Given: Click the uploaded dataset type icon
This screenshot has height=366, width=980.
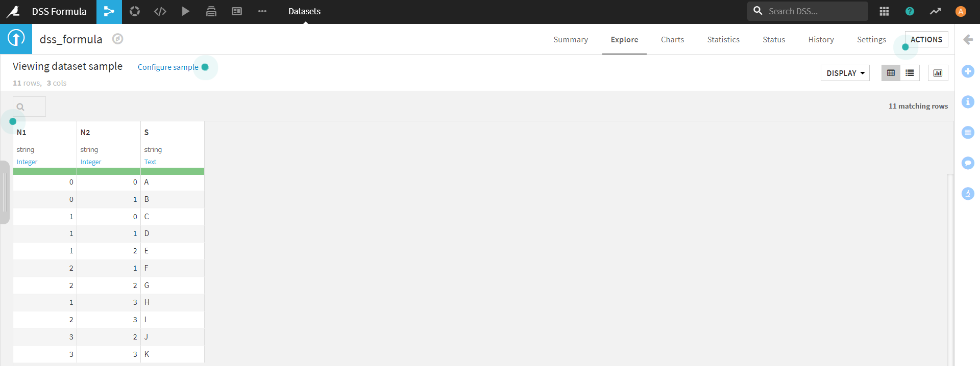Looking at the screenshot, I should click(16, 39).
